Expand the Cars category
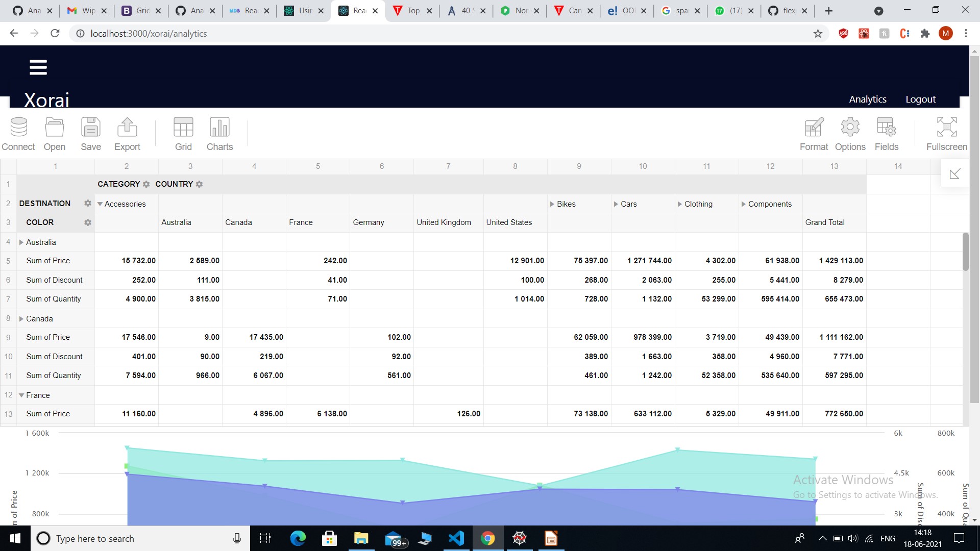The height and width of the screenshot is (551, 980). click(616, 204)
